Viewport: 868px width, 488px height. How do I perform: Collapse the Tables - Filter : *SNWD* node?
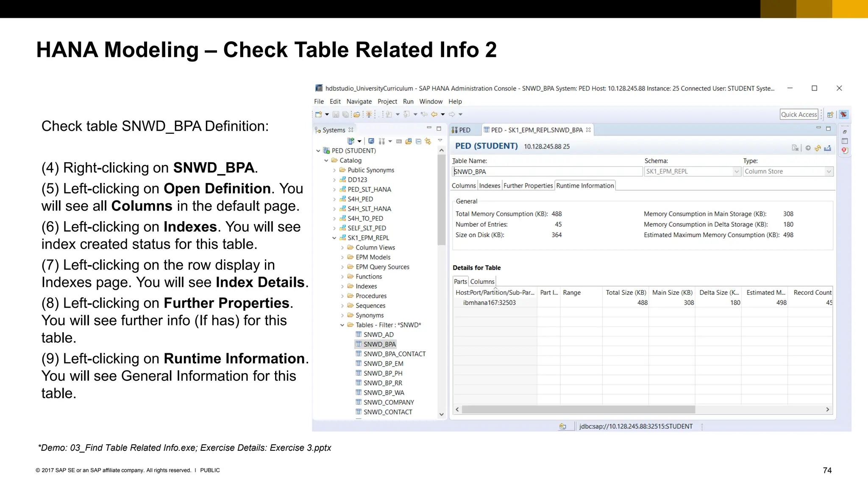[x=342, y=325]
